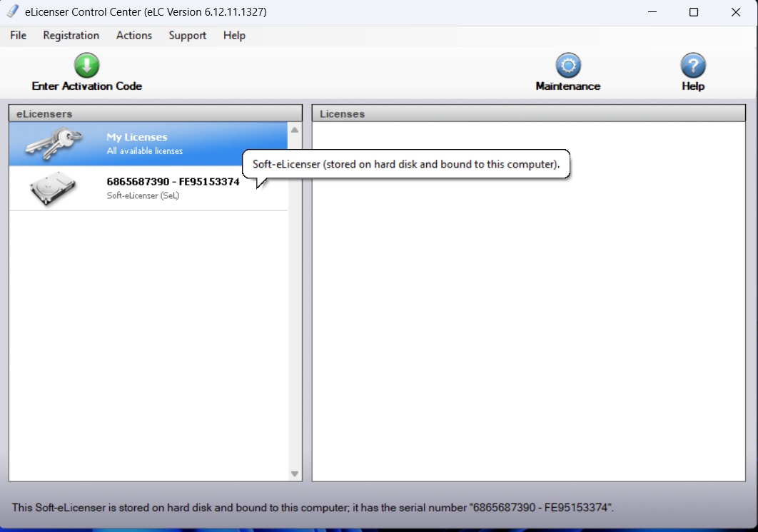
Task: Click the eLicensers list scroll up arrow
Action: 294,130
